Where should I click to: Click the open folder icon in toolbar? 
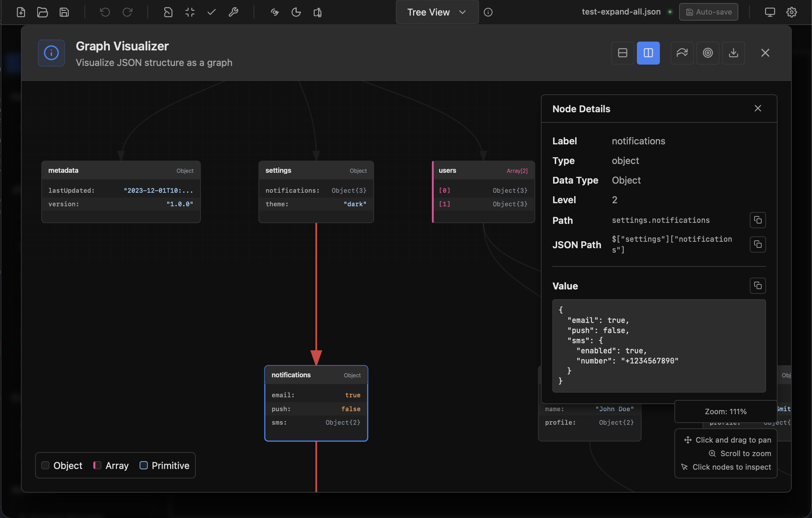tap(42, 13)
